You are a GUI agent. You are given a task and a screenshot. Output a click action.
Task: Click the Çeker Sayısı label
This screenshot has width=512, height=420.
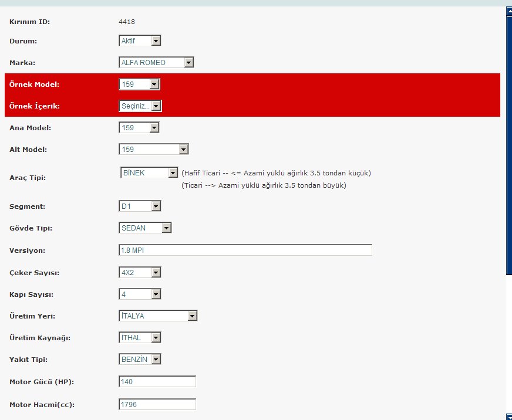coord(34,273)
